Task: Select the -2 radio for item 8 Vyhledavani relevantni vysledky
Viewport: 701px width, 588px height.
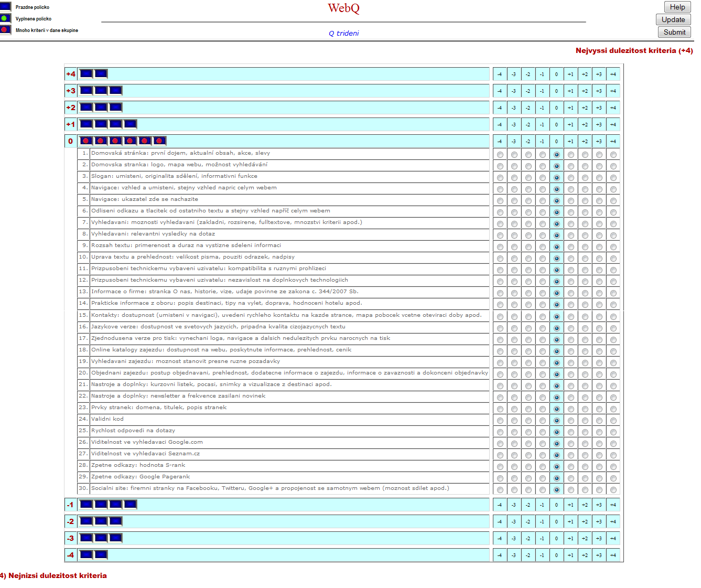Action: [529, 236]
